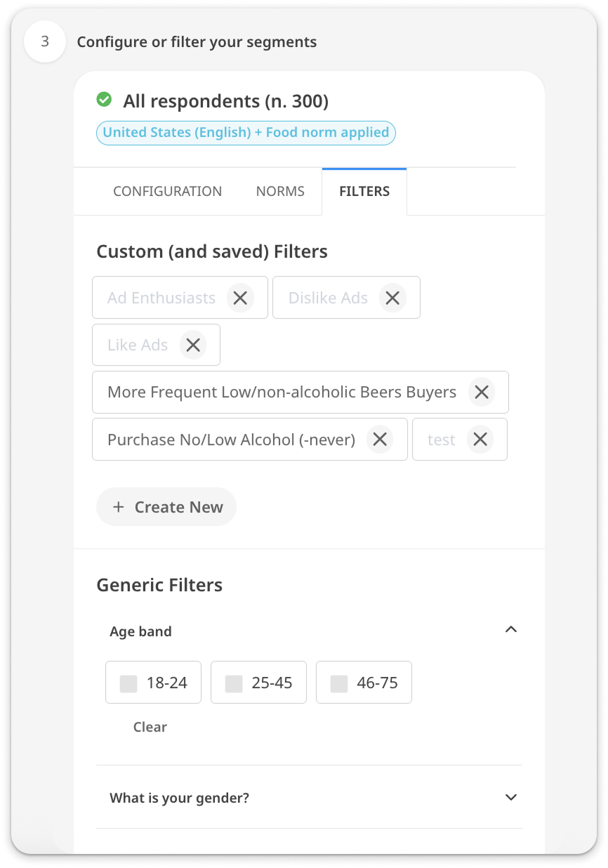This screenshot has width=608, height=868.
Task: Click Create New filter button
Action: 166,507
